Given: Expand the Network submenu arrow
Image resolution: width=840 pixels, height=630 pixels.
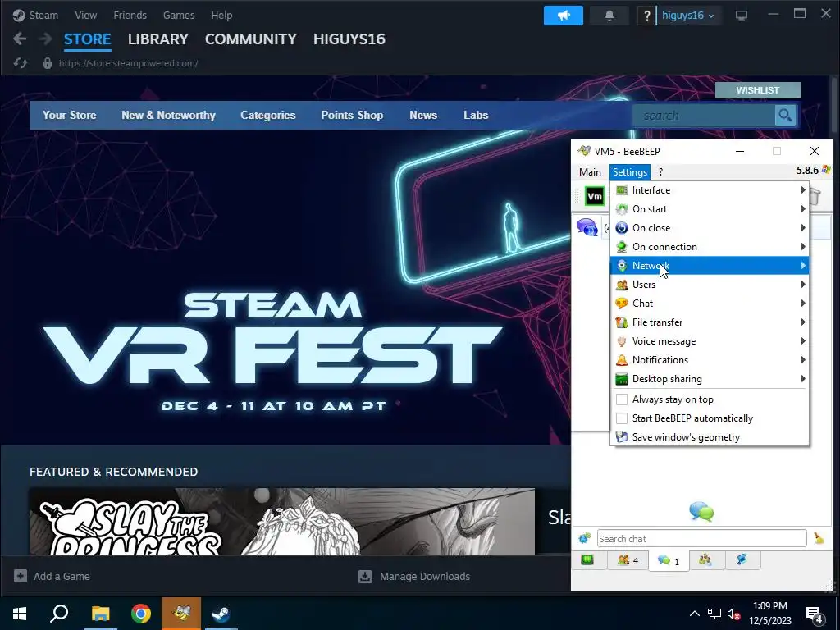Looking at the screenshot, I should pos(802,265).
